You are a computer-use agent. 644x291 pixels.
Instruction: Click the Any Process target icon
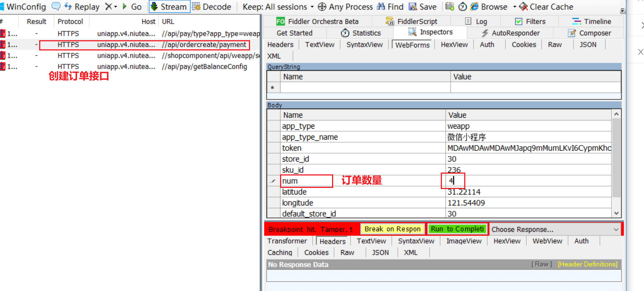322,7
